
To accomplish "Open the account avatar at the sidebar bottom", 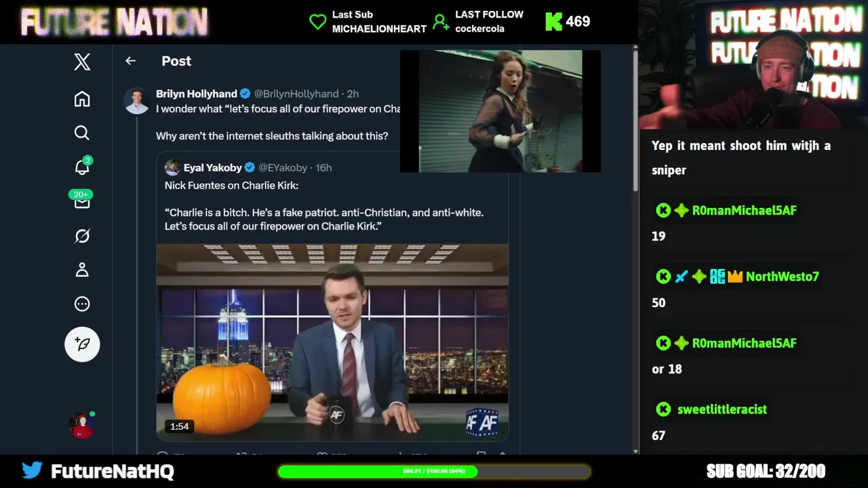I will (82, 426).
